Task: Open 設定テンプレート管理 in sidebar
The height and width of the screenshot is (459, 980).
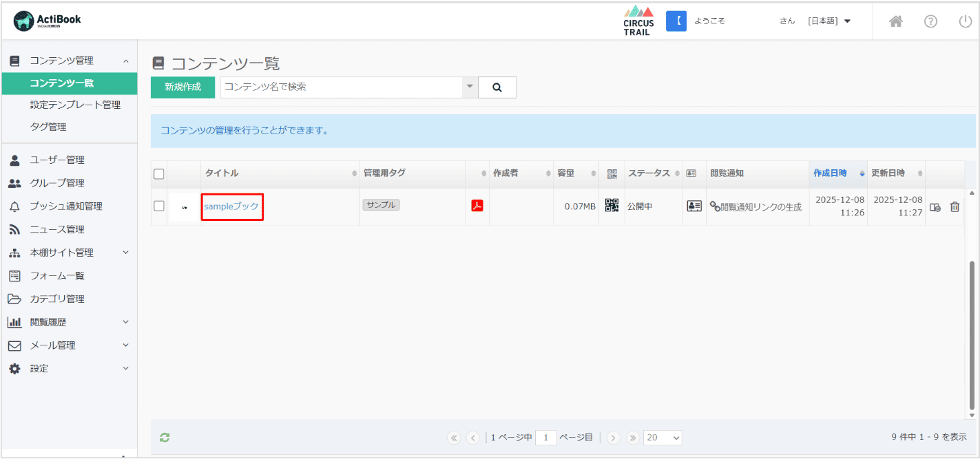Action: [75, 105]
